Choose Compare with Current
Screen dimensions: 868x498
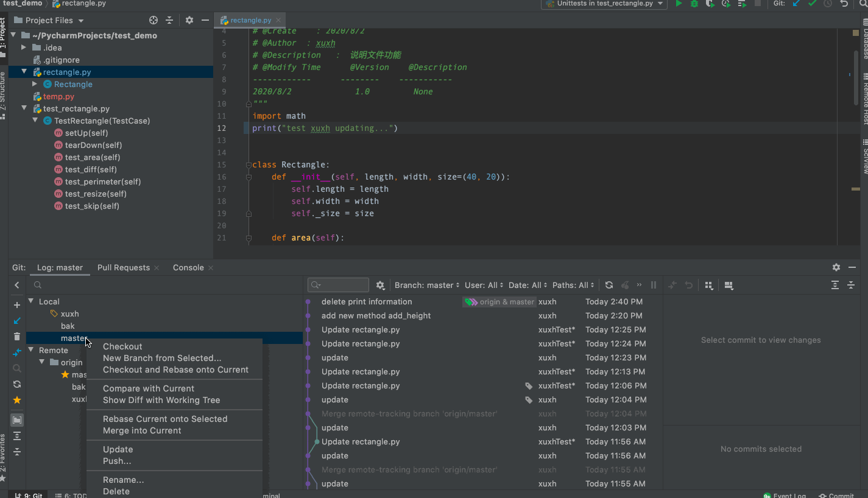tap(149, 388)
